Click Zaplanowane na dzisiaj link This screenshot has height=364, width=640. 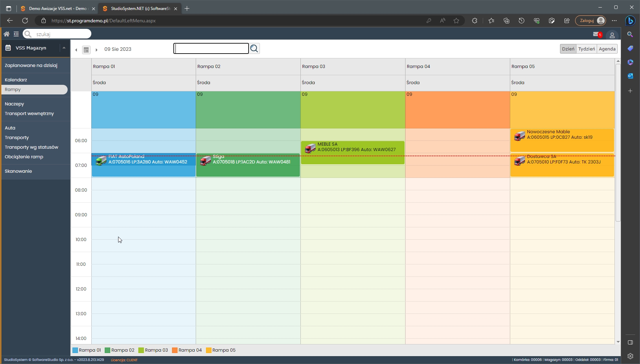[31, 65]
